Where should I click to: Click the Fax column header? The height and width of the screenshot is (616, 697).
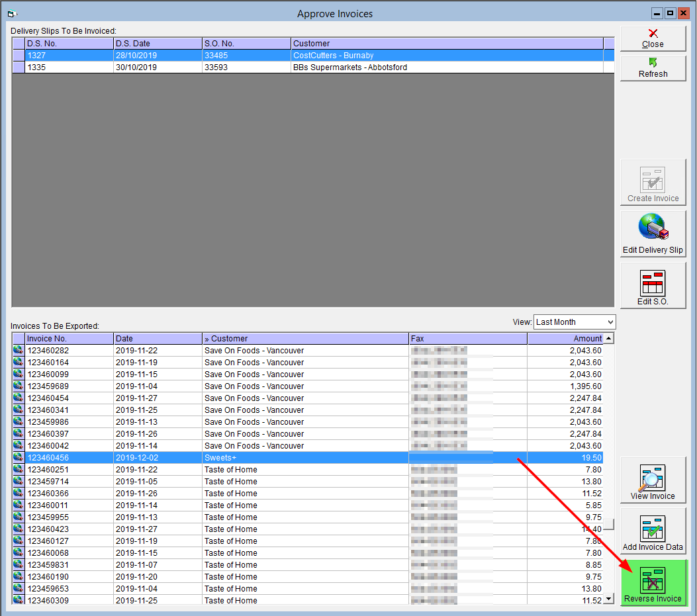click(468, 339)
